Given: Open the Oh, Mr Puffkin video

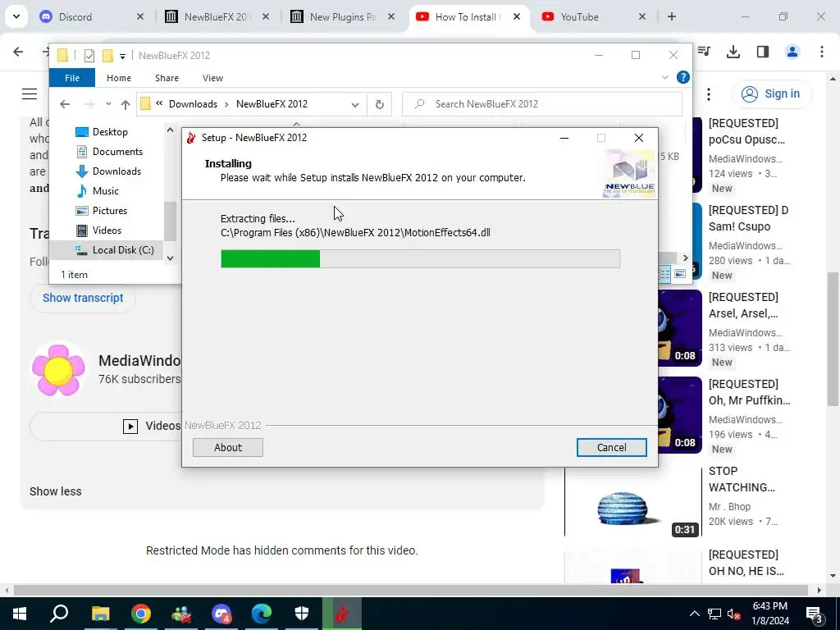Looking at the screenshot, I should pos(750,392).
